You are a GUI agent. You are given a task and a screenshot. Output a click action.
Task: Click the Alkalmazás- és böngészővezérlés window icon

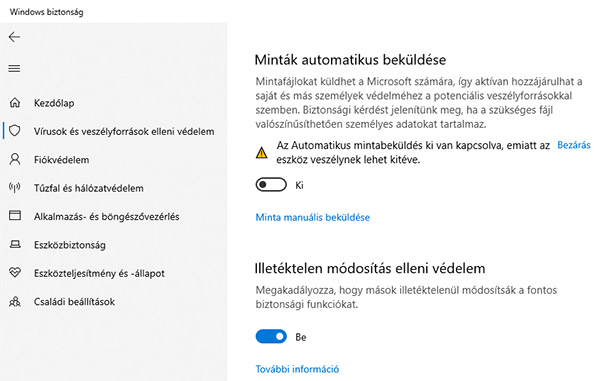click(x=15, y=215)
